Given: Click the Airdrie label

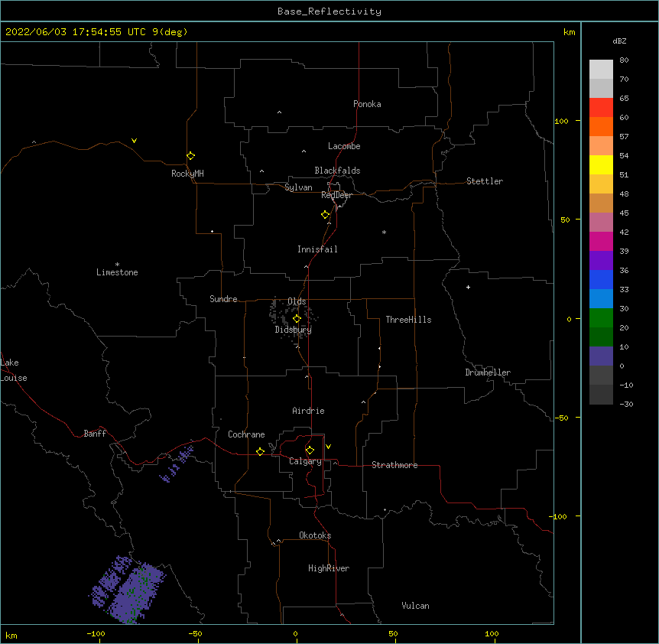Looking at the screenshot, I should [x=308, y=411].
